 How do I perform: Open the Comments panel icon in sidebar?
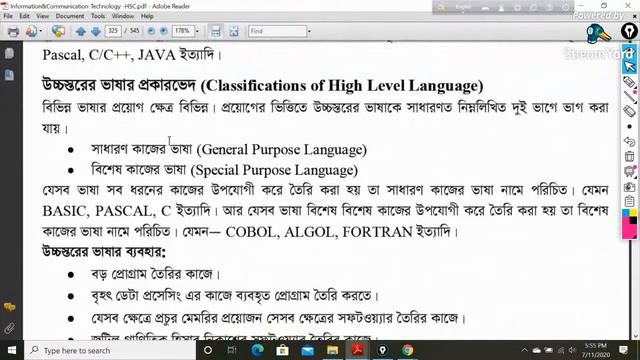coord(9,307)
